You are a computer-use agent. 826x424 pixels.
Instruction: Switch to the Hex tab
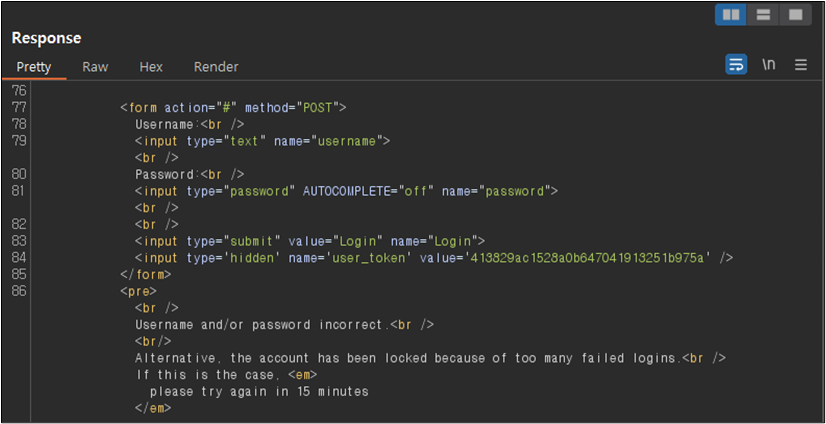point(151,67)
